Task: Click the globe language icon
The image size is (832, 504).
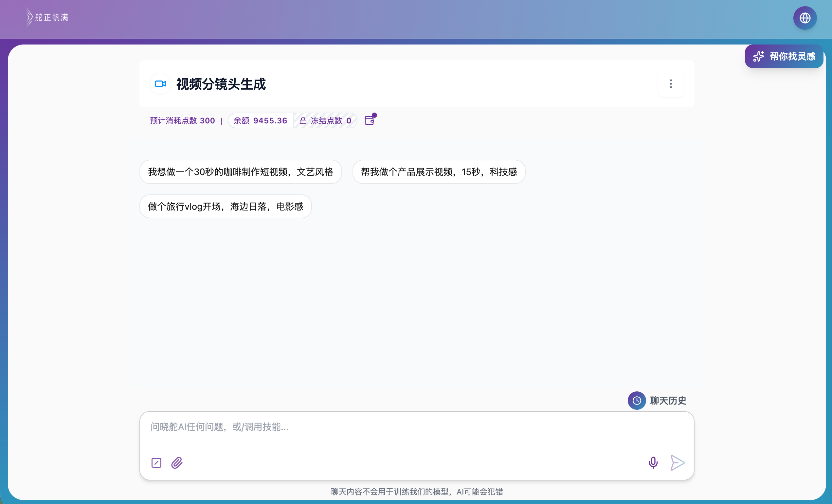Action: [x=805, y=18]
